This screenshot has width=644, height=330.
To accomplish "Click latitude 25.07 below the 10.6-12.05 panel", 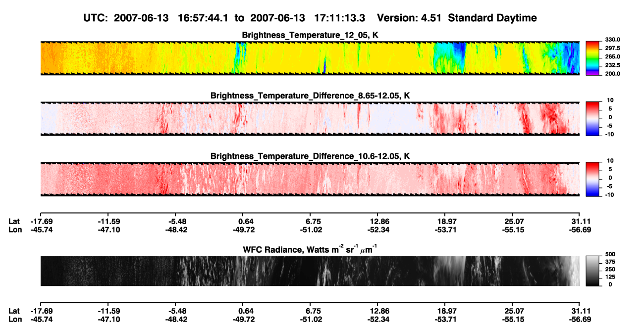I will coord(514,222).
